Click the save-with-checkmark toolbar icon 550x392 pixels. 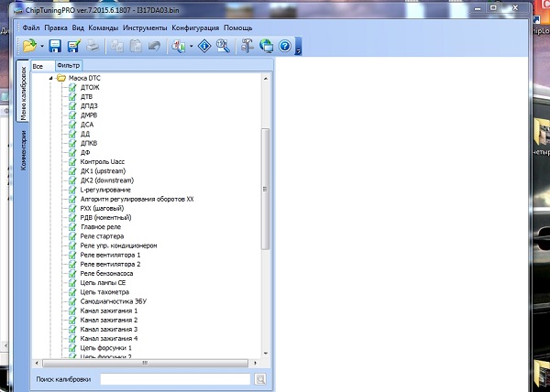[72, 46]
